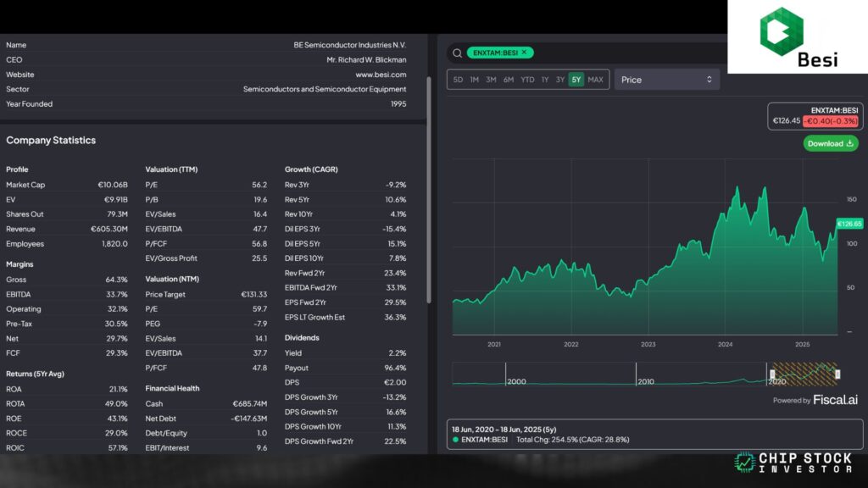Viewport: 868px width, 488px height.
Task: Select the 3M time range
Action: click(491, 80)
